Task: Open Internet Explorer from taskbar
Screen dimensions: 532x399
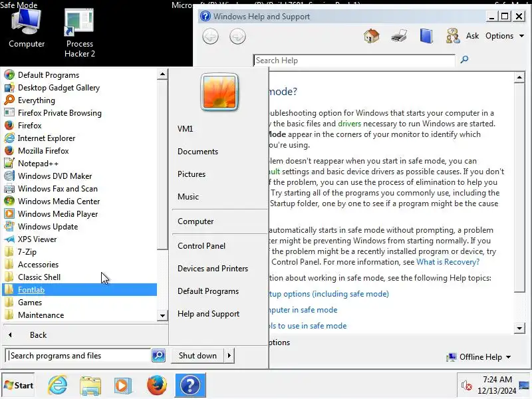Action: (58, 386)
